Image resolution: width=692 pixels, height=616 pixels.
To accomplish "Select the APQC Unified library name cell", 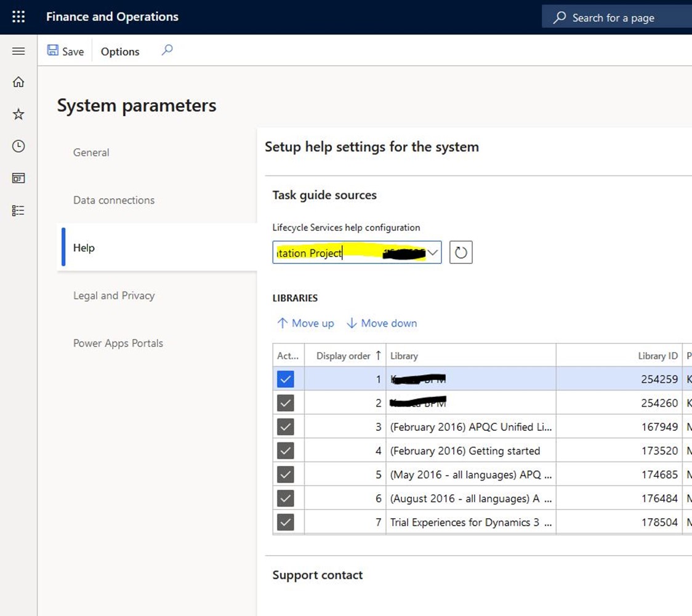I will tap(471, 426).
